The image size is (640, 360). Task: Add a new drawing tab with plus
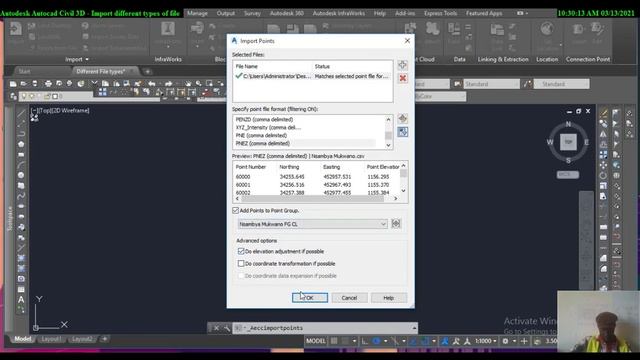pos(147,71)
